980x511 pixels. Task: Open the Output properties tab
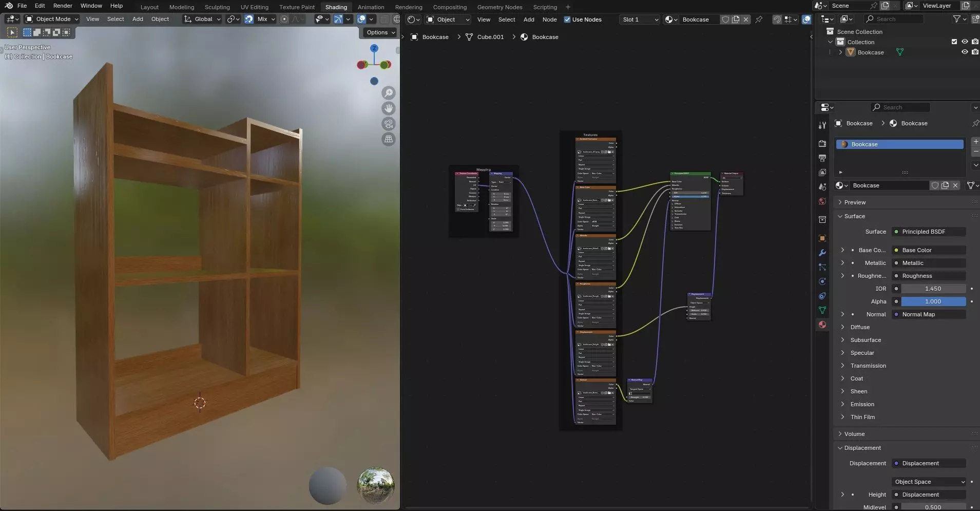(x=822, y=158)
